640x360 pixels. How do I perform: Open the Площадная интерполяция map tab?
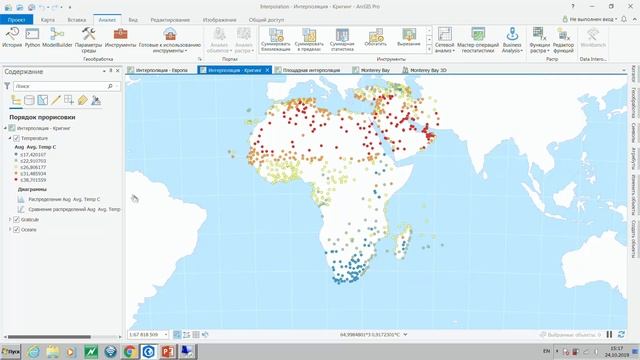[311, 70]
